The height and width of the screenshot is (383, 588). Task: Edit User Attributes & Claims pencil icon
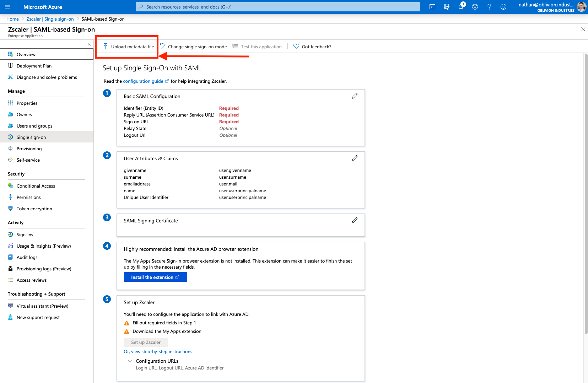[x=355, y=158]
